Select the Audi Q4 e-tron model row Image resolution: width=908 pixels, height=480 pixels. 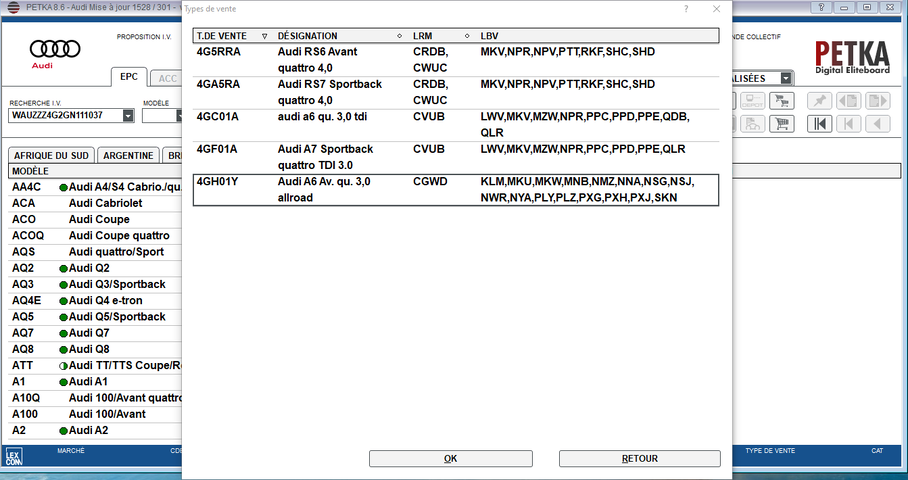pos(96,301)
